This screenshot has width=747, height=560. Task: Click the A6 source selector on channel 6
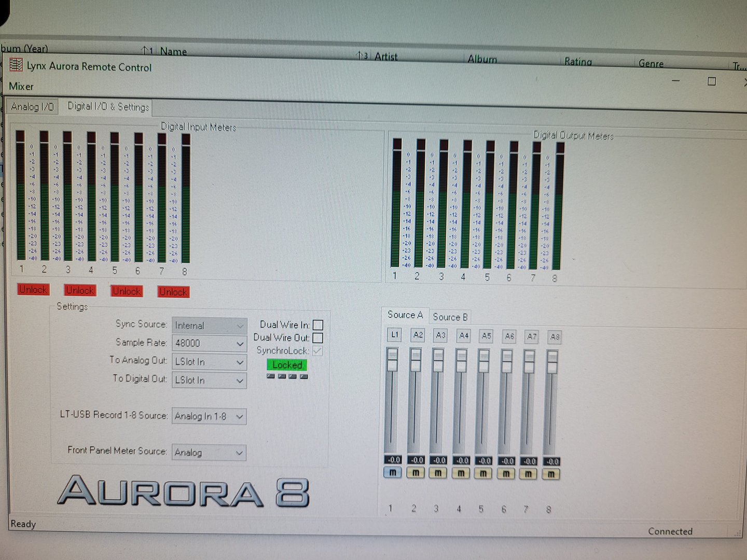pyautogui.click(x=509, y=337)
